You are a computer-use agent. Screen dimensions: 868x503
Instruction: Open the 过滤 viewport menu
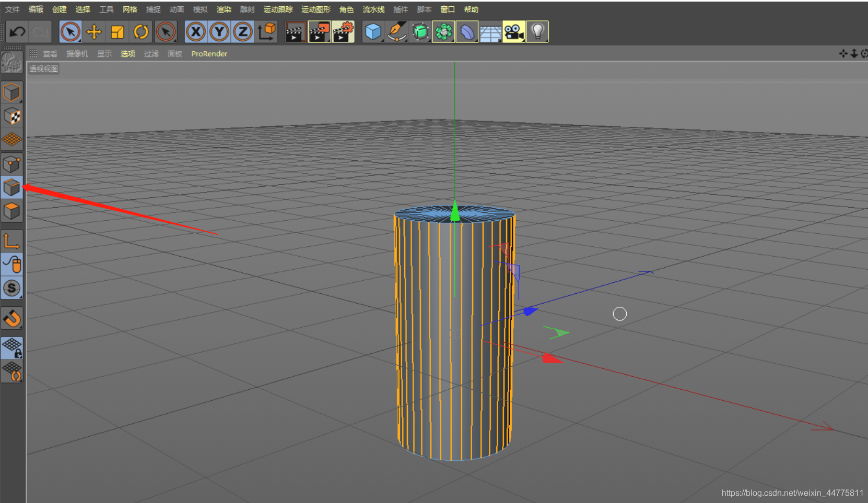tap(151, 54)
